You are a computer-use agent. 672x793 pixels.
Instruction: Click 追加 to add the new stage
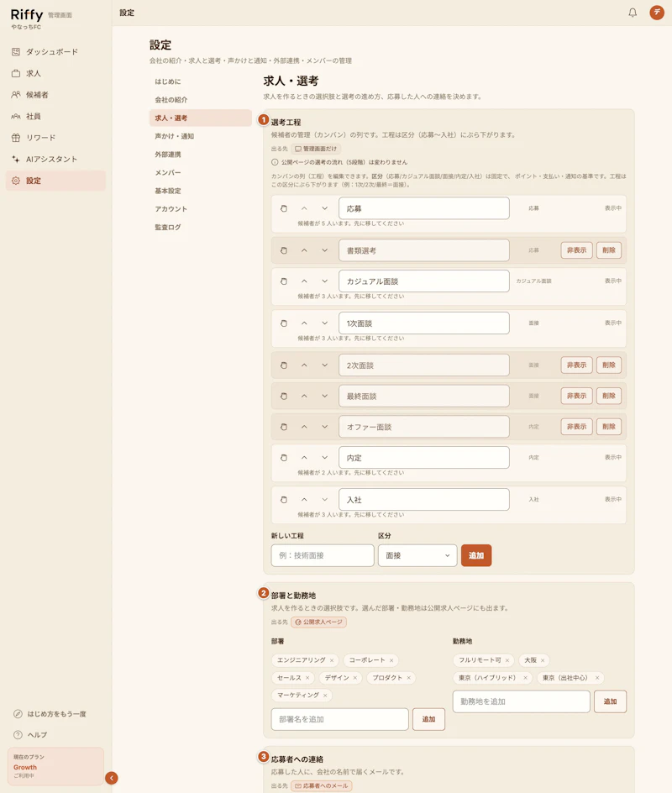[x=476, y=555]
